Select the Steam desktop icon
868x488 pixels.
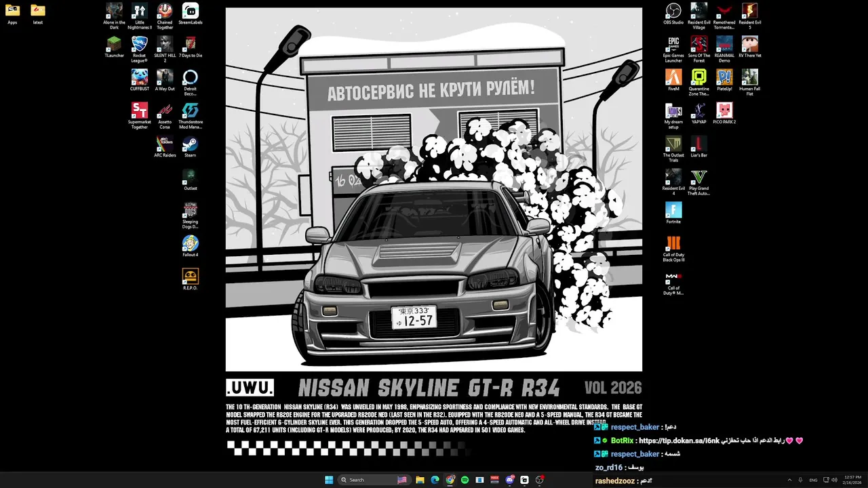(191, 146)
